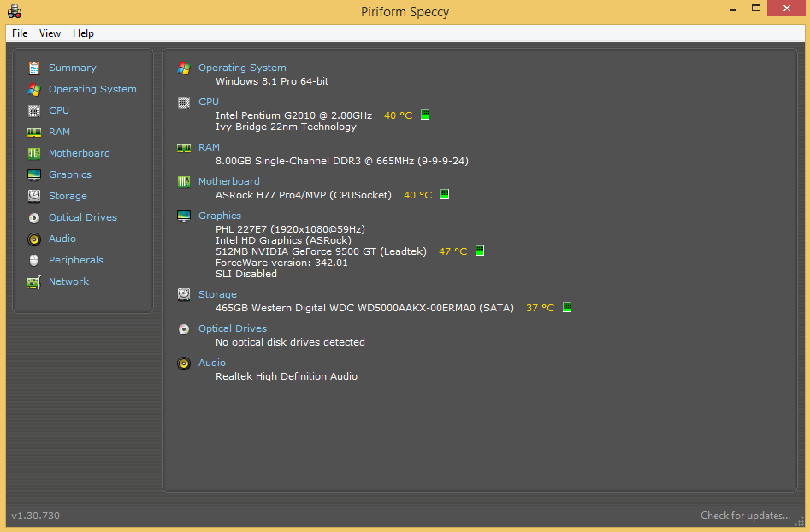This screenshot has width=810, height=532.
Task: Click the Storage drive icon in summary panel
Action: coord(184,294)
